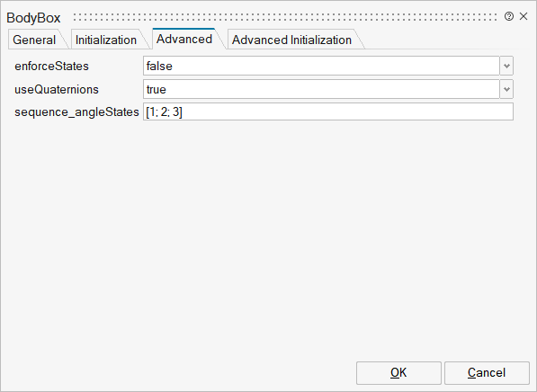Click the empty panel area below parameters
537x392 pixels.
pyautogui.click(x=267, y=240)
